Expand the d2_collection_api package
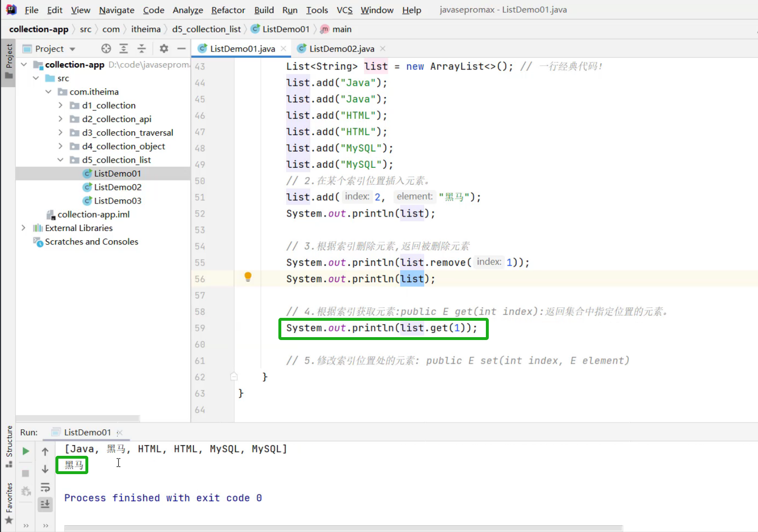This screenshot has height=532, width=758. pyautogui.click(x=60, y=118)
